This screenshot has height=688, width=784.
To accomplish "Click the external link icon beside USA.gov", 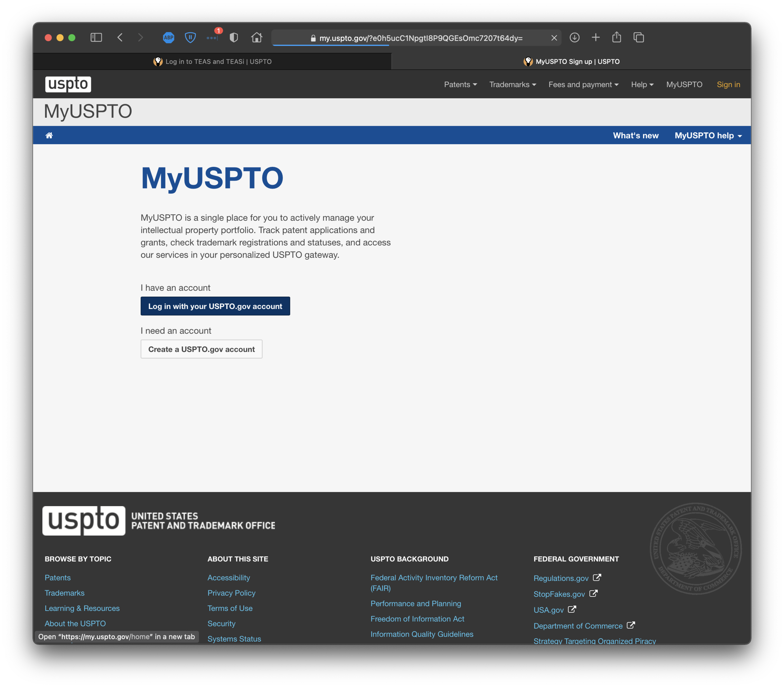I will pos(572,609).
